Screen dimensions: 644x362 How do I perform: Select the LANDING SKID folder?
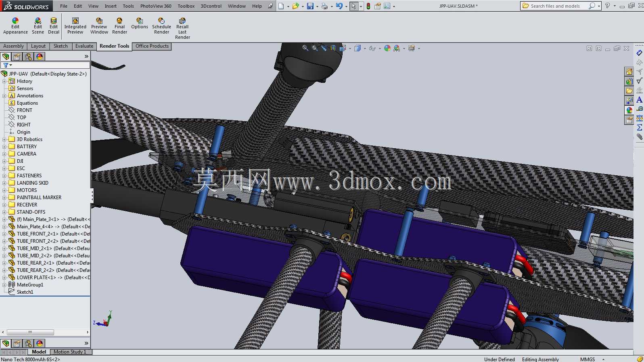[x=32, y=183]
